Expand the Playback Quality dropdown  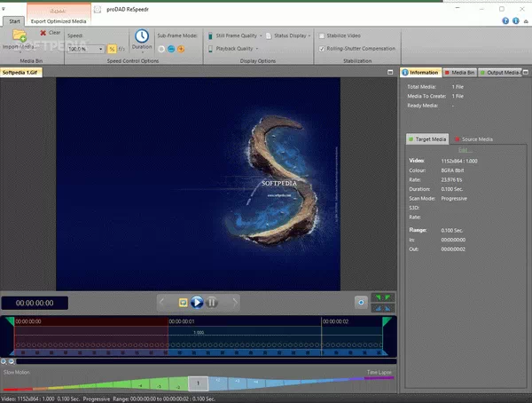click(257, 49)
